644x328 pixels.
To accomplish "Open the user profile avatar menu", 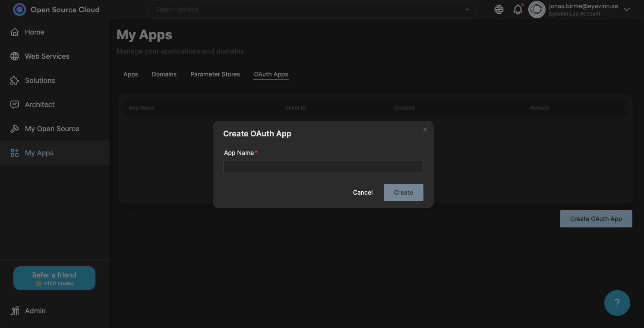I will [x=537, y=9].
